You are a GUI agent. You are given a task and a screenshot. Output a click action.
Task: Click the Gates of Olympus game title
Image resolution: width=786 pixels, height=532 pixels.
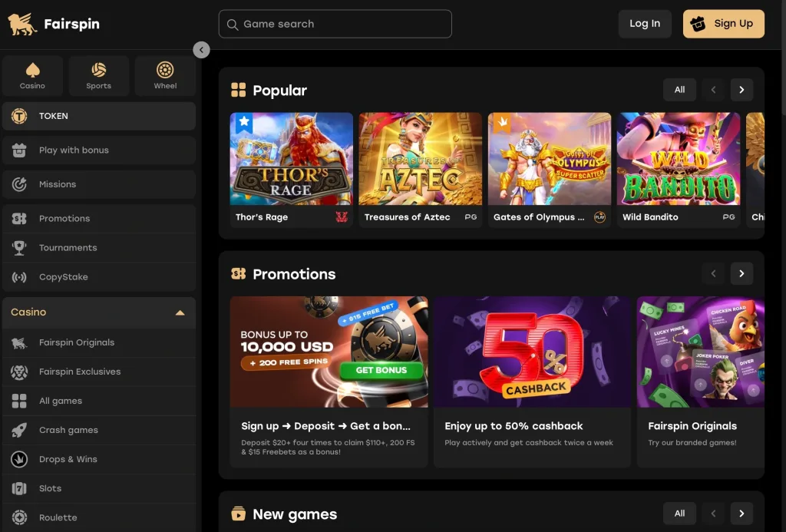point(539,217)
